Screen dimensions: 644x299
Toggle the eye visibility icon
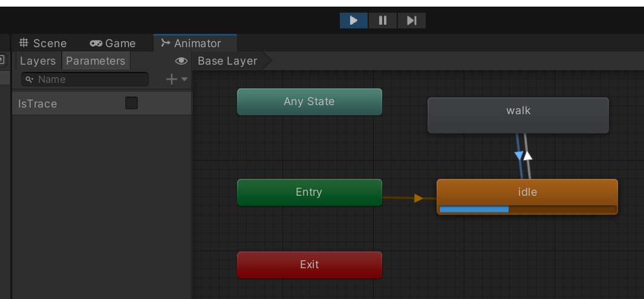click(181, 61)
